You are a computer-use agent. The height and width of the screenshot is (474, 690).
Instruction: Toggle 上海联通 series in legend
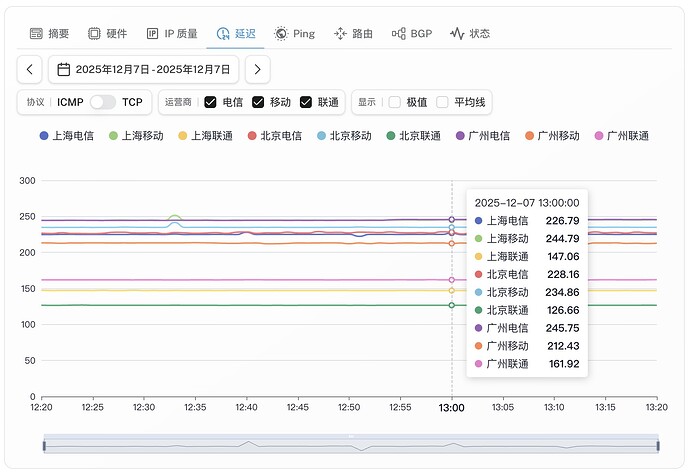(x=206, y=136)
